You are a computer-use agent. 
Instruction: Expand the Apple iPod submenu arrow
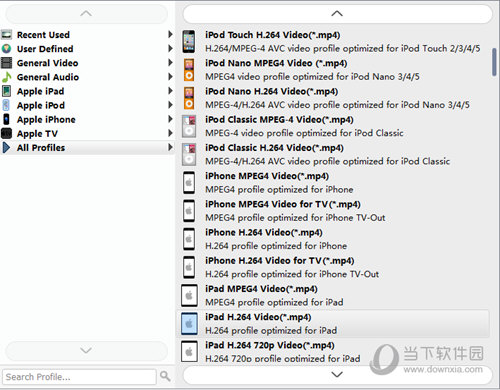[170, 105]
